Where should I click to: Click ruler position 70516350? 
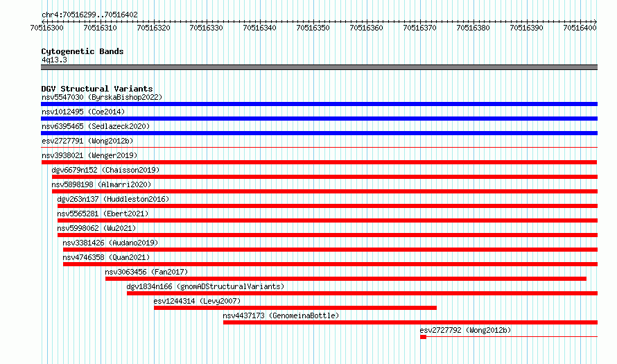[x=313, y=28]
